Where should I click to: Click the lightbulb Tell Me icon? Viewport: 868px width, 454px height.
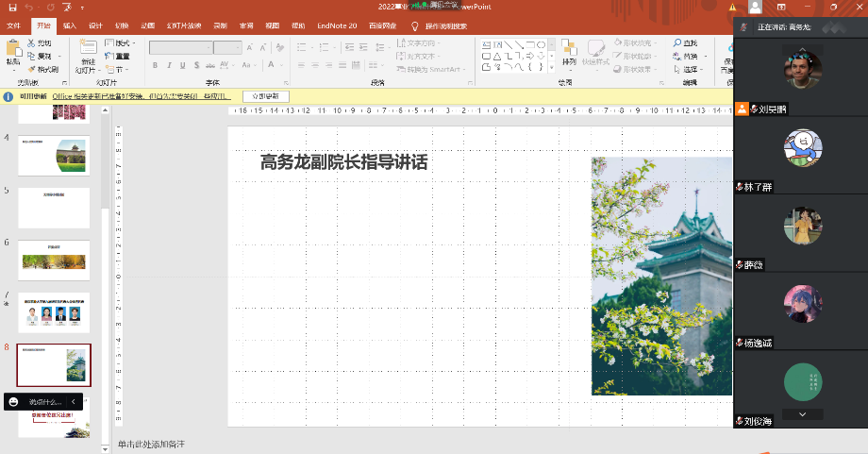click(414, 25)
